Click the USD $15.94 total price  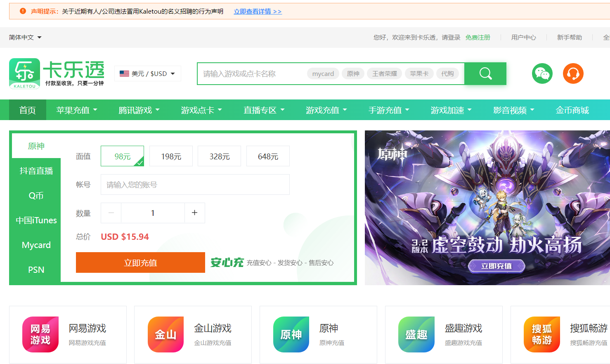tap(125, 237)
